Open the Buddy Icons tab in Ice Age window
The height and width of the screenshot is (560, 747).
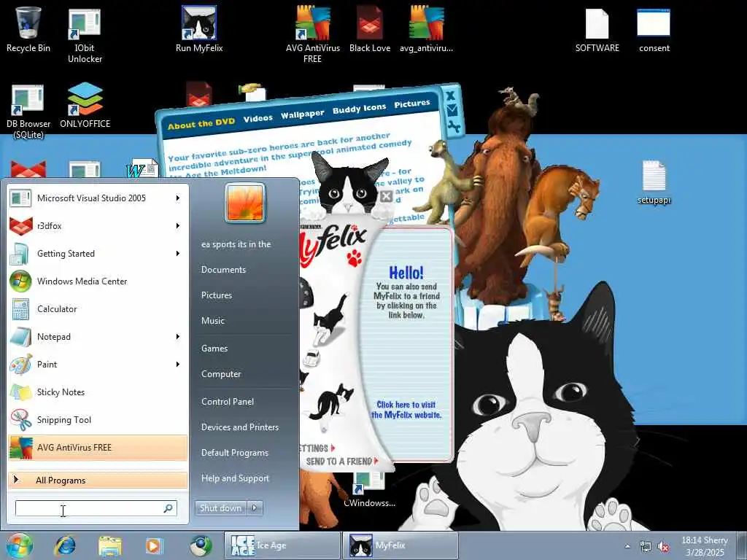pyautogui.click(x=359, y=109)
